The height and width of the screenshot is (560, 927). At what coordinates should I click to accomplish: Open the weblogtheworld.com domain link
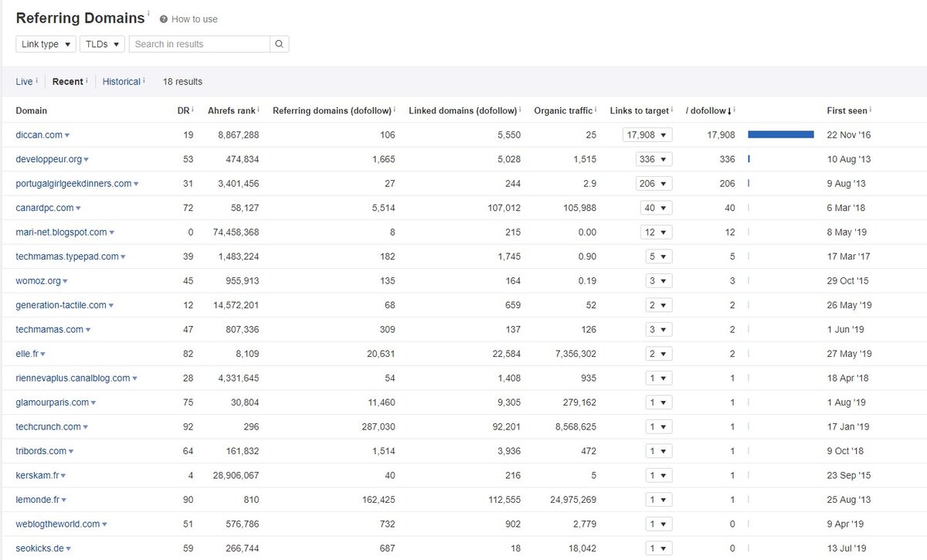58,524
